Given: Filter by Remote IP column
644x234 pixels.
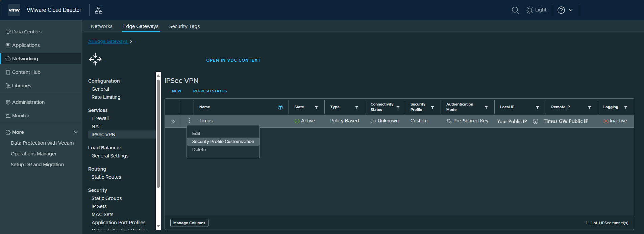Looking at the screenshot, I should [x=590, y=107].
